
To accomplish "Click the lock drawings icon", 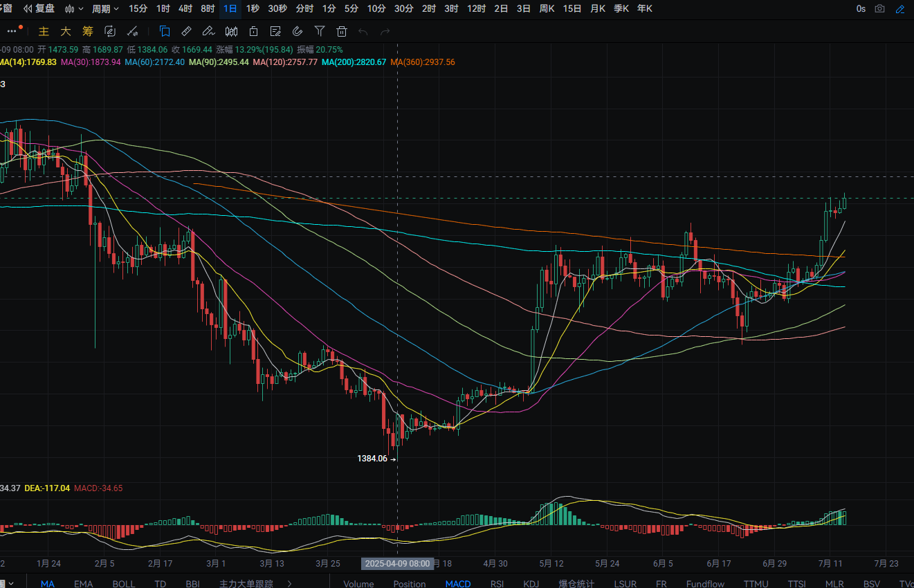I will coord(254,31).
